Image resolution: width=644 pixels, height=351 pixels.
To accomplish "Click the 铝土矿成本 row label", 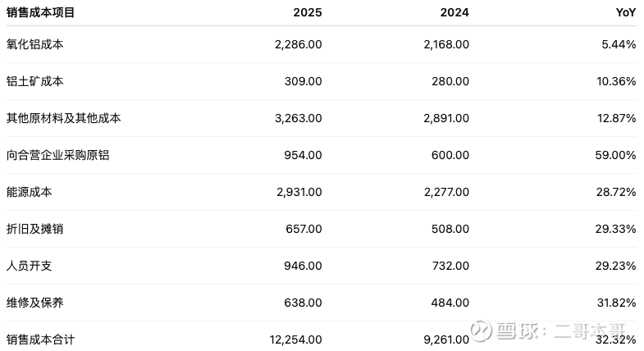I will [34, 81].
